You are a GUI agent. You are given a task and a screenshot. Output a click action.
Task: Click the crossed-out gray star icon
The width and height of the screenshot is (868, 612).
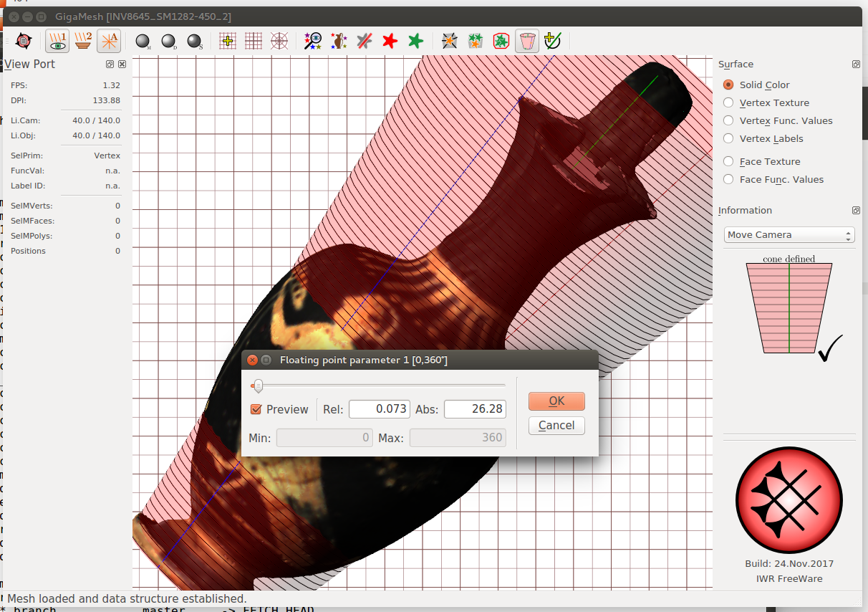click(x=365, y=42)
